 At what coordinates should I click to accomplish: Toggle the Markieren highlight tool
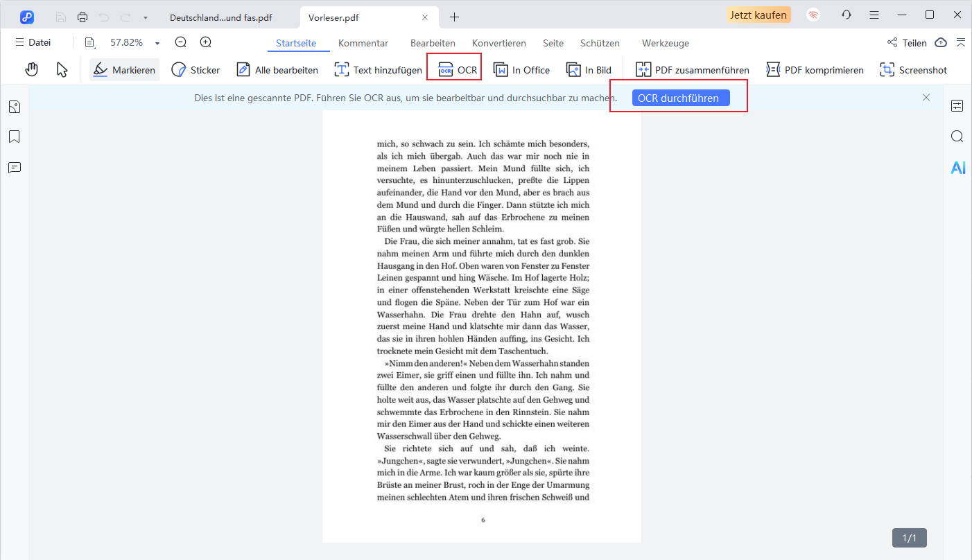click(125, 69)
